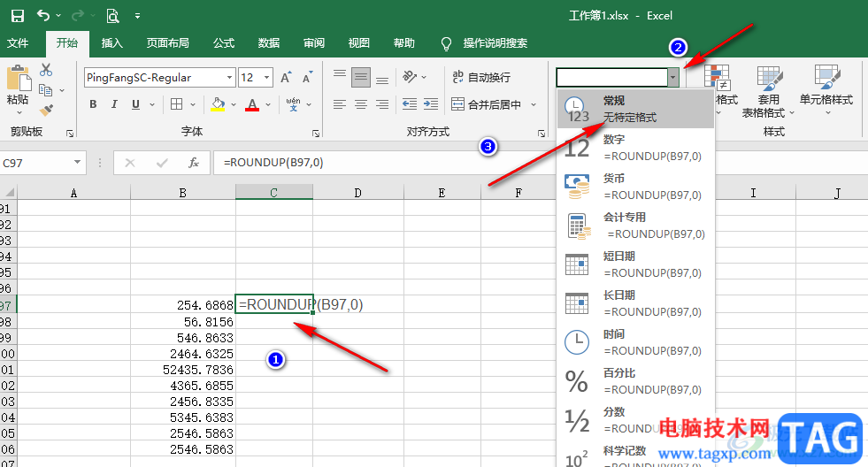
Task: Select 常规 General format option
Action: tap(635, 109)
